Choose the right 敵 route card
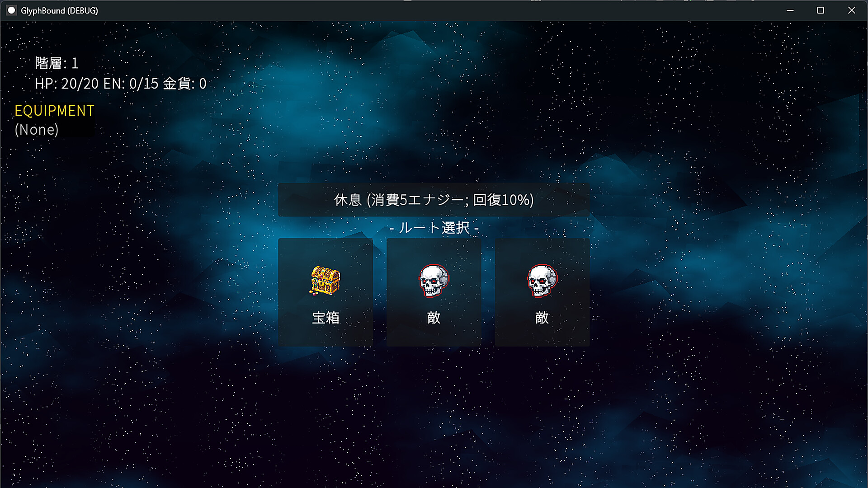The height and width of the screenshot is (488, 868). click(542, 291)
